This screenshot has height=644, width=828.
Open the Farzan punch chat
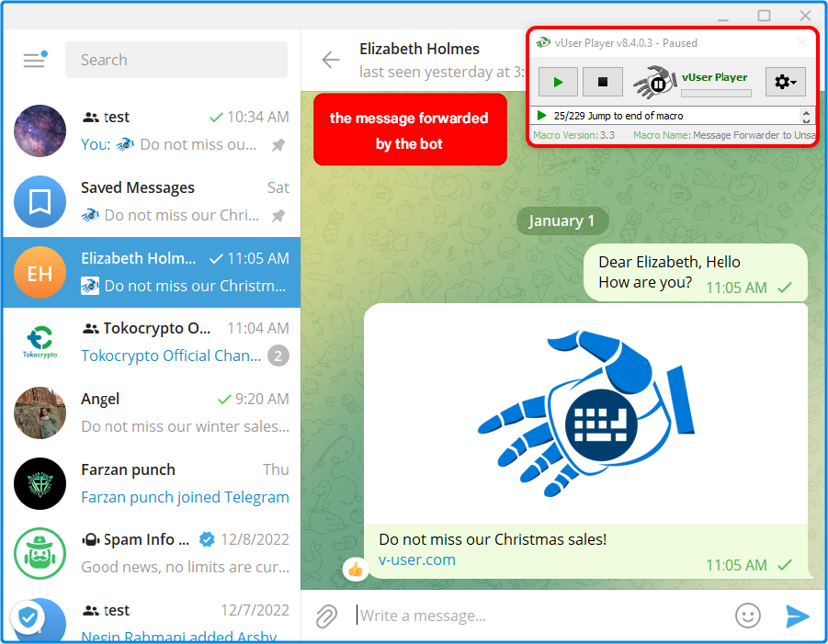pyautogui.click(x=152, y=483)
